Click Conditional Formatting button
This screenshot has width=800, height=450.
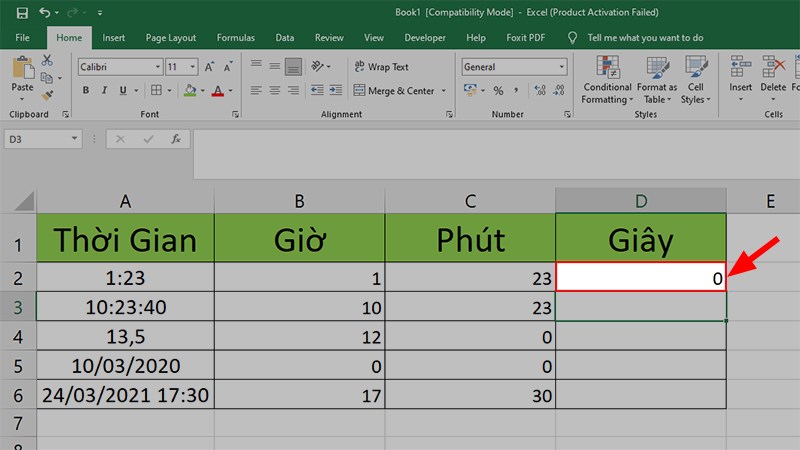pyautogui.click(x=604, y=80)
